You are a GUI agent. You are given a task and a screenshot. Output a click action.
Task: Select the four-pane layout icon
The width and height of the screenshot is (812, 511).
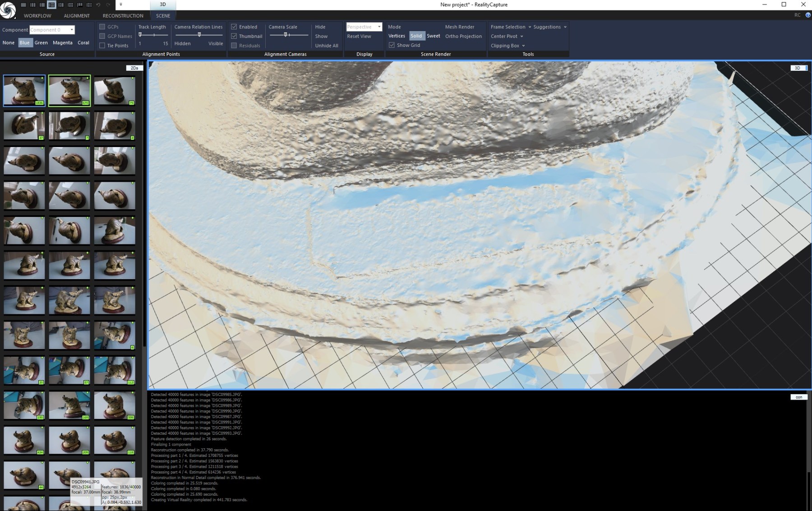tap(70, 5)
